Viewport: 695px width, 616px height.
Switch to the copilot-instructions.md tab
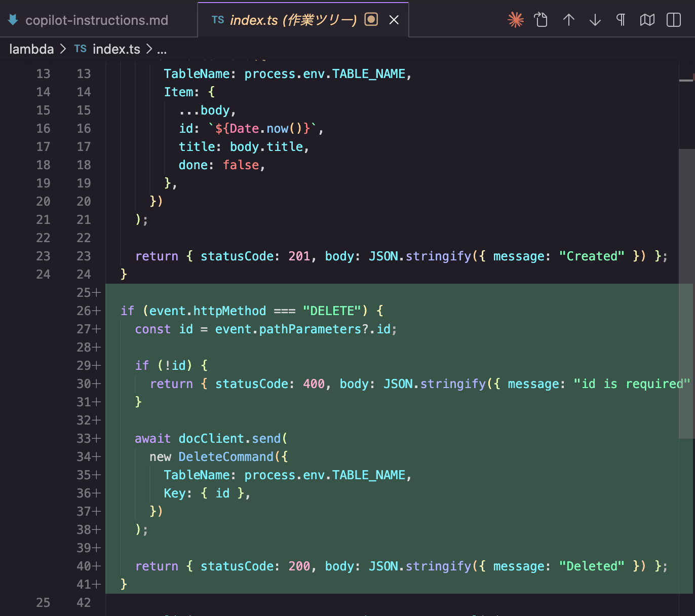pyautogui.click(x=96, y=20)
